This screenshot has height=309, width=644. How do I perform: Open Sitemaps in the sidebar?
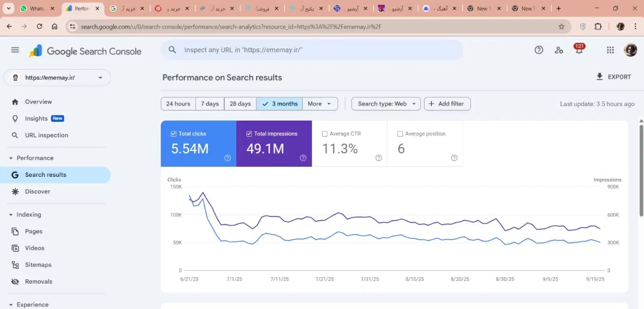coord(38,265)
